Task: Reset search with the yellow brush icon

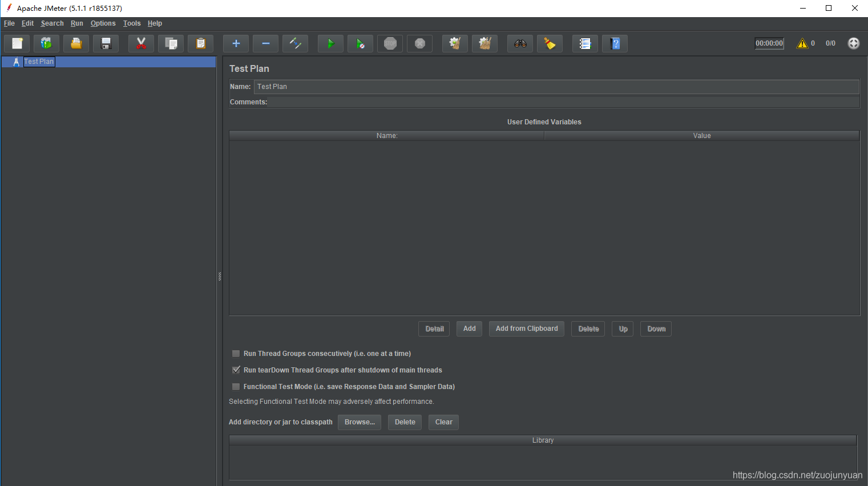Action: pos(550,43)
